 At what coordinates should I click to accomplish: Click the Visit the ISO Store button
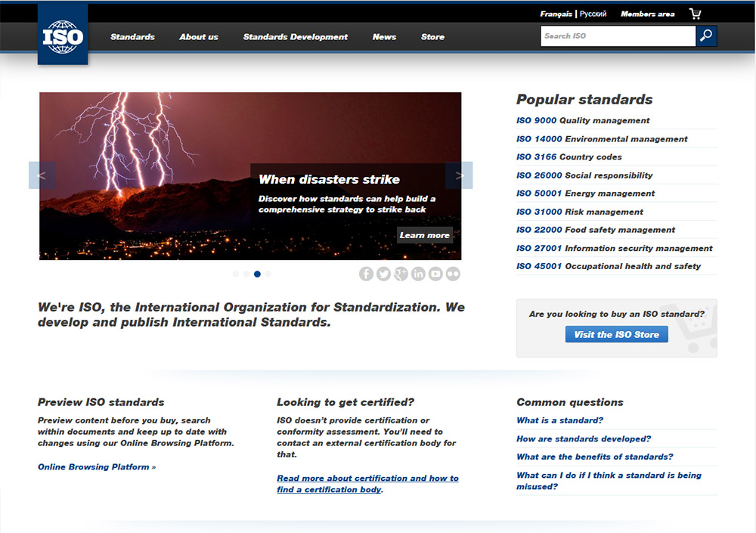pos(617,334)
